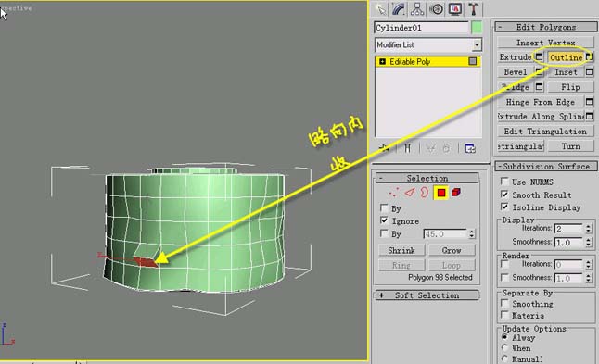This screenshot has width=599, height=364.
Task: Open the Display command panel tab
Action: point(455,8)
